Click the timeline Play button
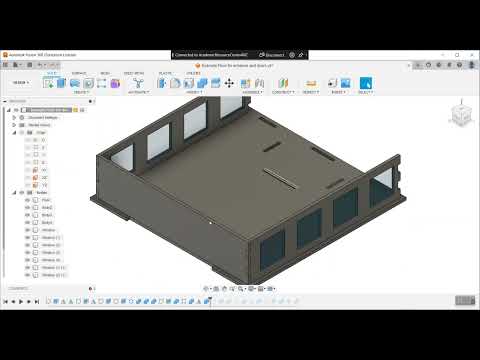Image resolution: width=480 pixels, height=360 pixels. [21, 301]
